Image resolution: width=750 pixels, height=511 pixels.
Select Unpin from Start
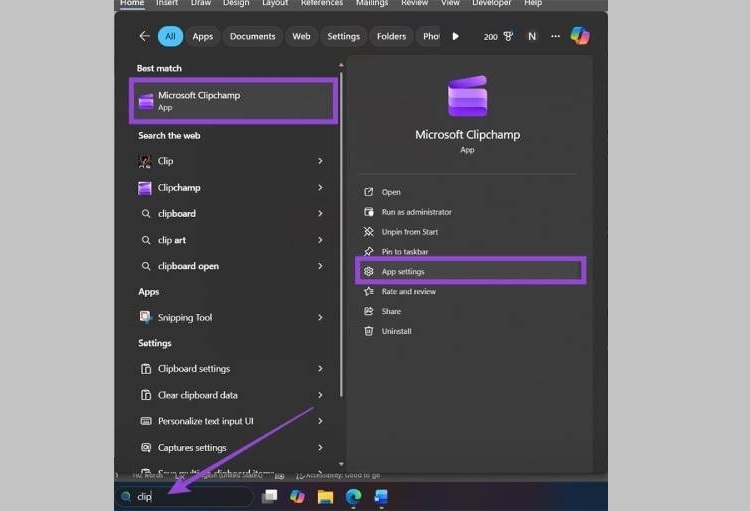(x=410, y=232)
